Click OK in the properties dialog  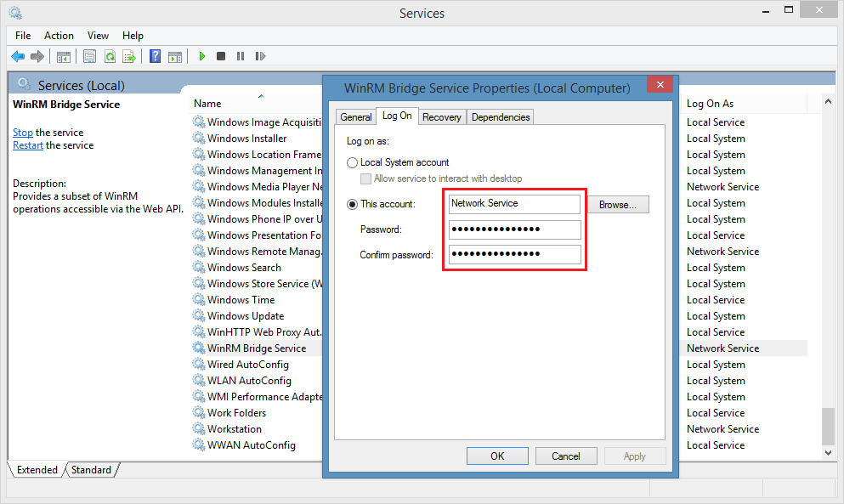point(497,456)
